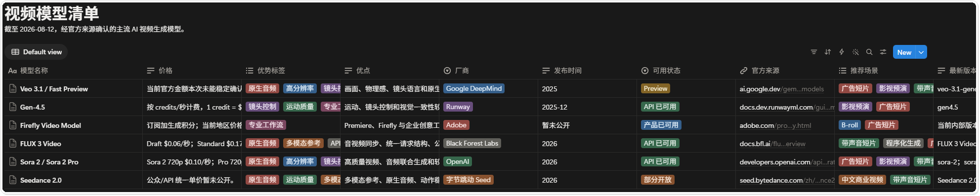Open the Sora 2 / Sora 2 Pro title
The height and width of the screenshot is (196, 980).
pos(49,162)
